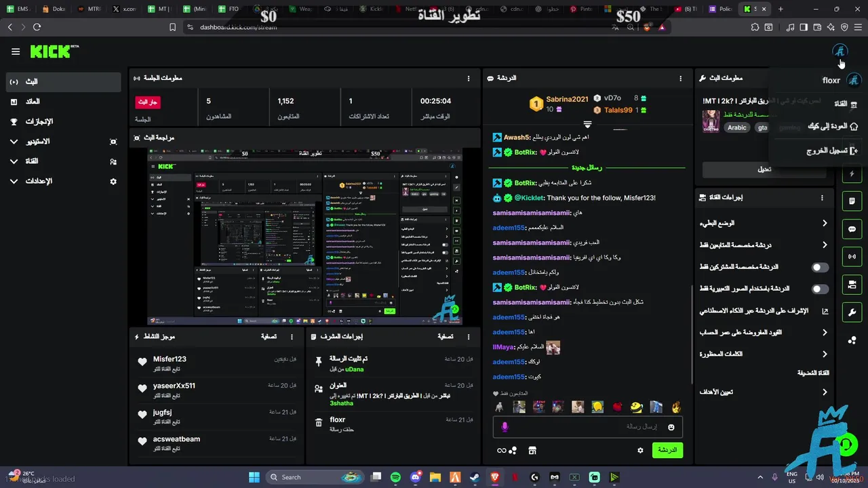Open تصفية filter in moderator actions panel

tap(445, 337)
